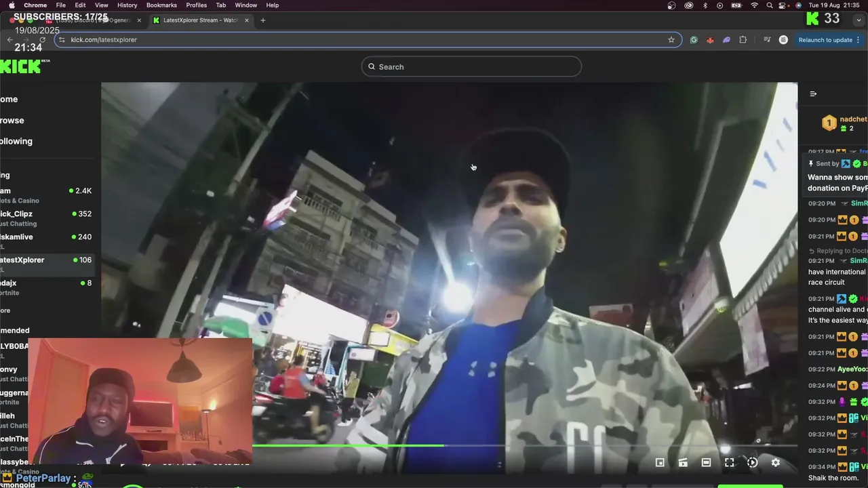Collapse the chat panel via the arrow icon

click(x=813, y=94)
